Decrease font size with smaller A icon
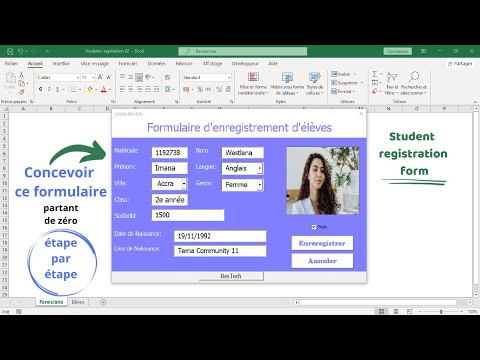The height and width of the screenshot is (360, 480). tap(109, 77)
